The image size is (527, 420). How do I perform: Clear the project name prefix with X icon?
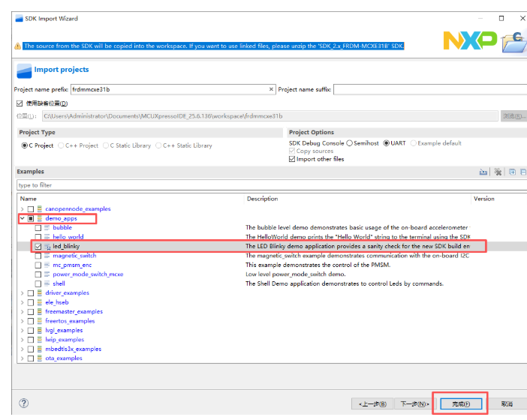pyautogui.click(x=271, y=89)
